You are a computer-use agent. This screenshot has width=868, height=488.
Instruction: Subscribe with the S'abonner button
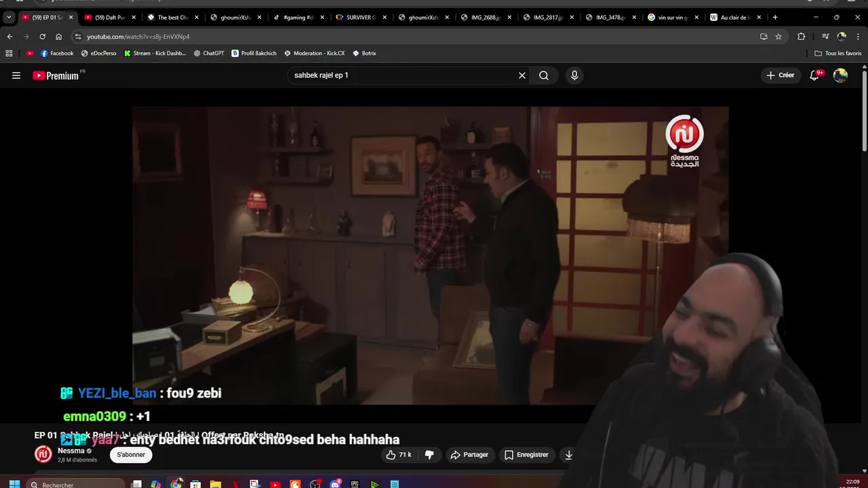pos(131,455)
